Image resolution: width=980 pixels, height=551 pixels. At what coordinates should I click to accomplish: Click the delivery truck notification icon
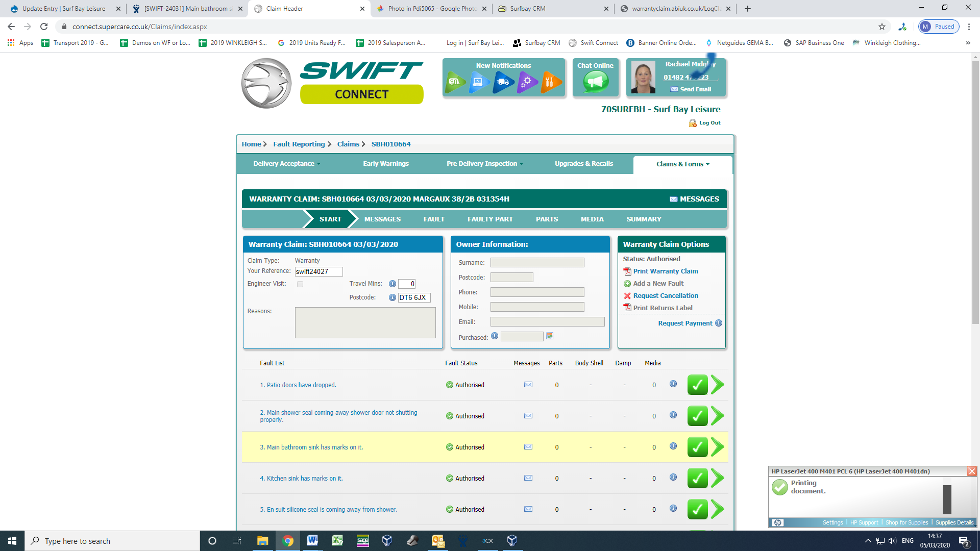(503, 82)
